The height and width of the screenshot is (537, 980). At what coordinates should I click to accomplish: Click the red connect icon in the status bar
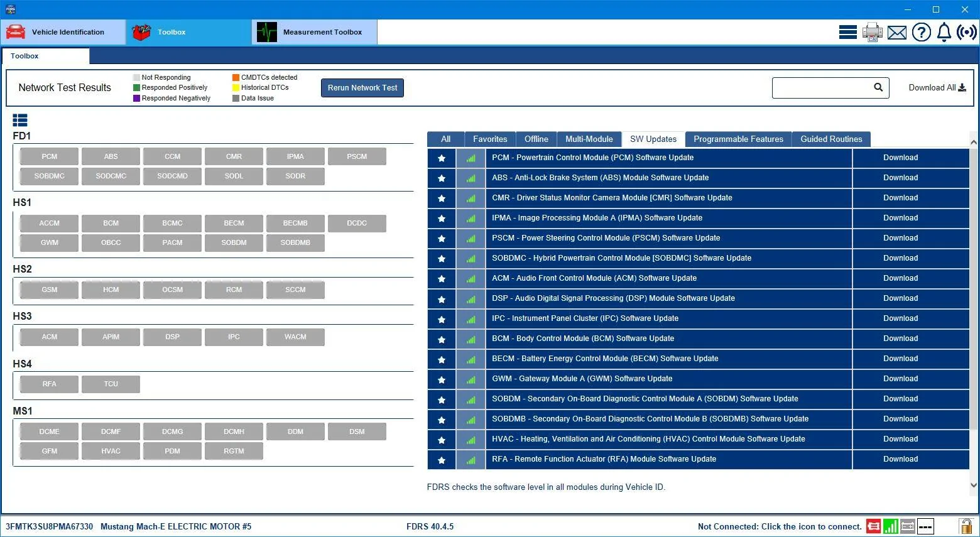[x=873, y=526]
